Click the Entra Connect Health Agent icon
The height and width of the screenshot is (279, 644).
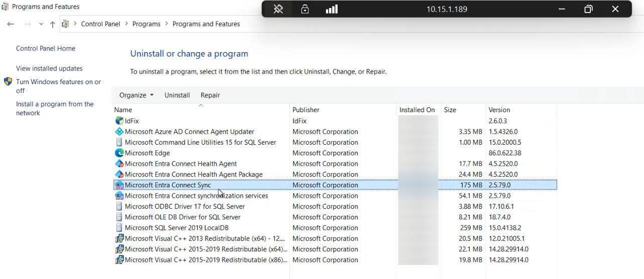point(119,164)
